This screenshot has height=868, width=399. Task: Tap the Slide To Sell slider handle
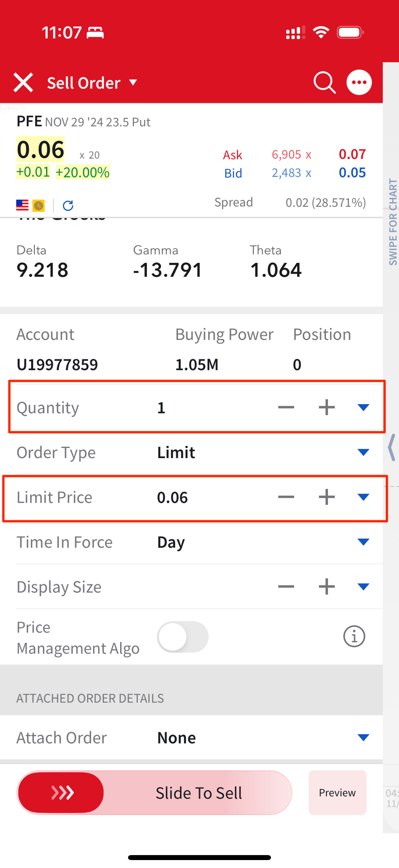point(61,793)
